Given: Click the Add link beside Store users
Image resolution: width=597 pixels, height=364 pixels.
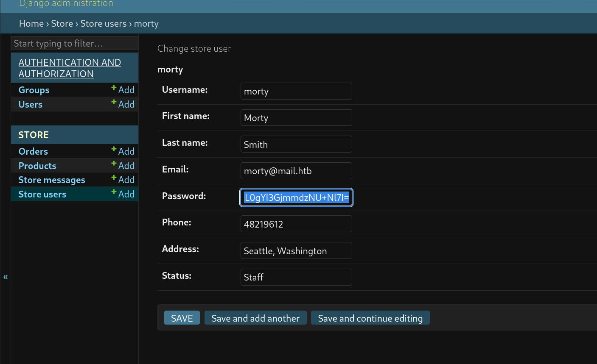Looking at the screenshot, I should pyautogui.click(x=123, y=194).
